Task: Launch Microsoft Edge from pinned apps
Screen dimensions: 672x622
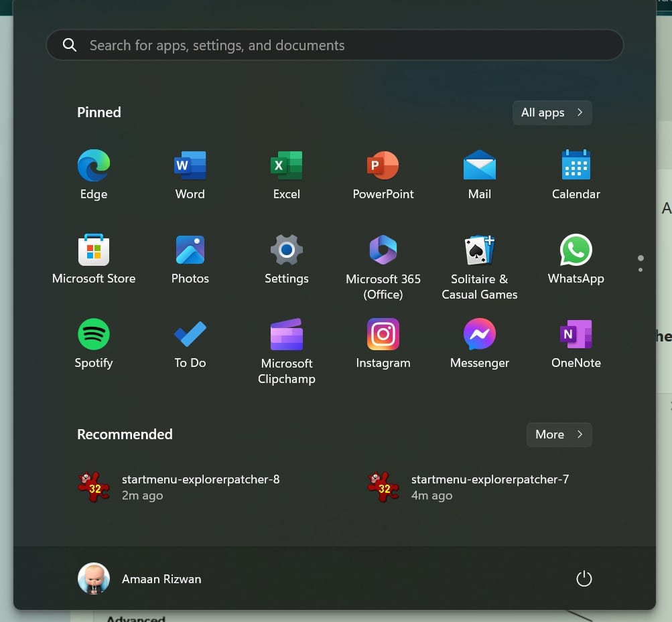Action: click(x=93, y=174)
